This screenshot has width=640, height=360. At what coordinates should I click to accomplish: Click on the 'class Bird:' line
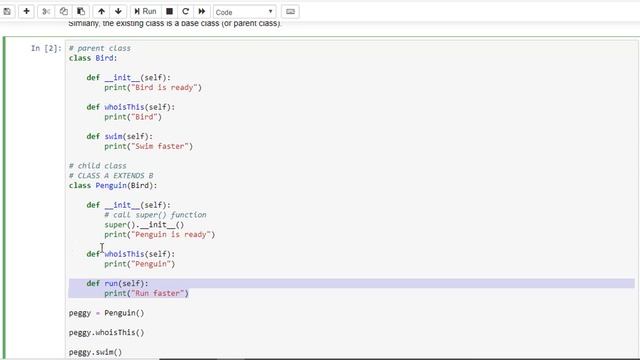click(x=93, y=58)
